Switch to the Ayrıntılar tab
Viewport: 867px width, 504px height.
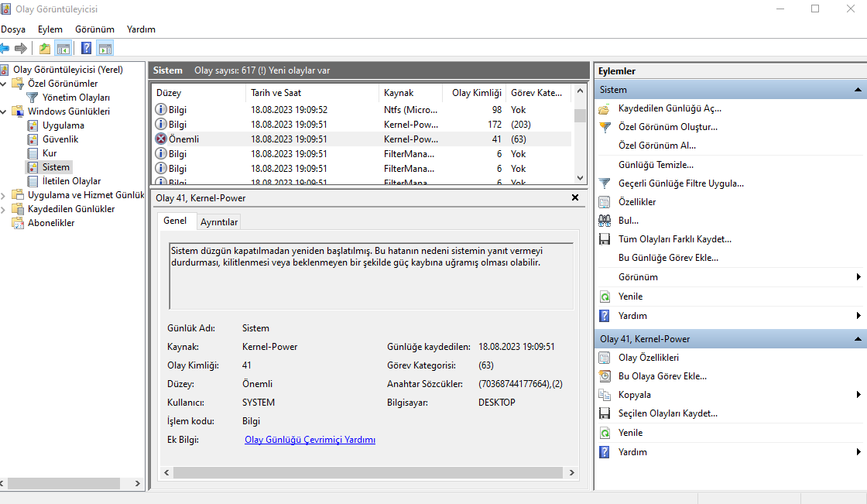[219, 222]
